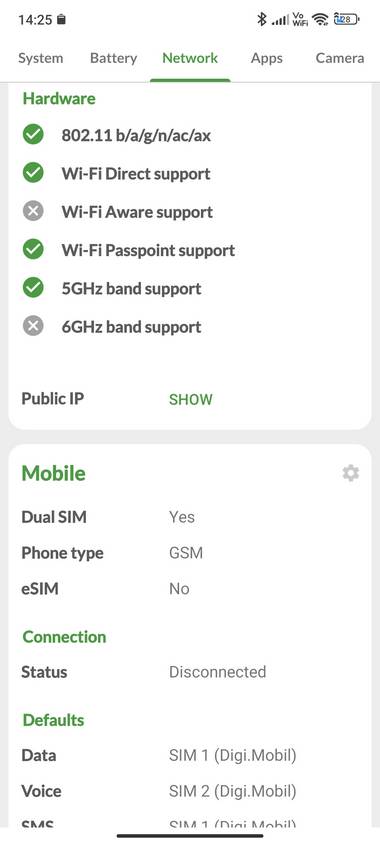Tap the 802.11 b/a/g/n/ac/ax green checkmark

point(33,135)
